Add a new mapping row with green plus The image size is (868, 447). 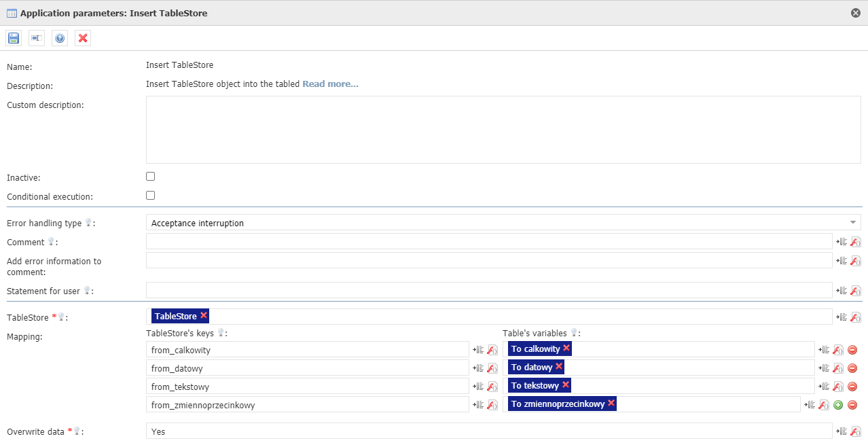(838, 405)
